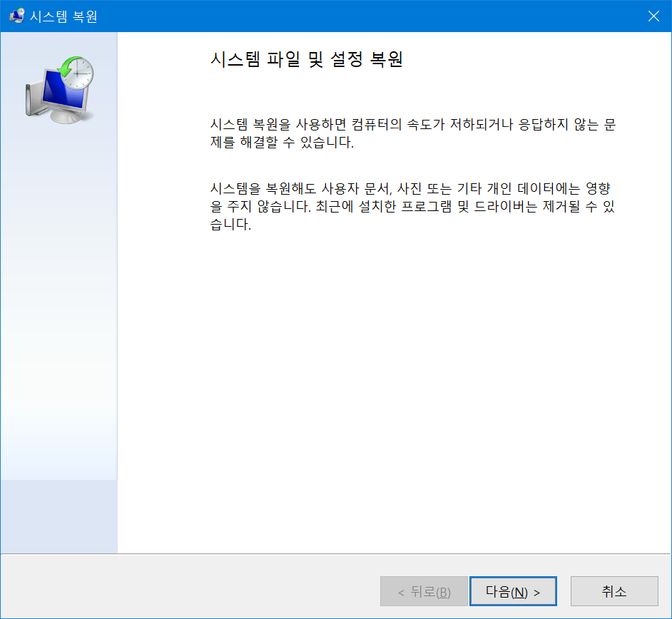Viewport: 672px width, 619px height.
Task: Click the large monitor with clock illustration
Action: (x=60, y=90)
